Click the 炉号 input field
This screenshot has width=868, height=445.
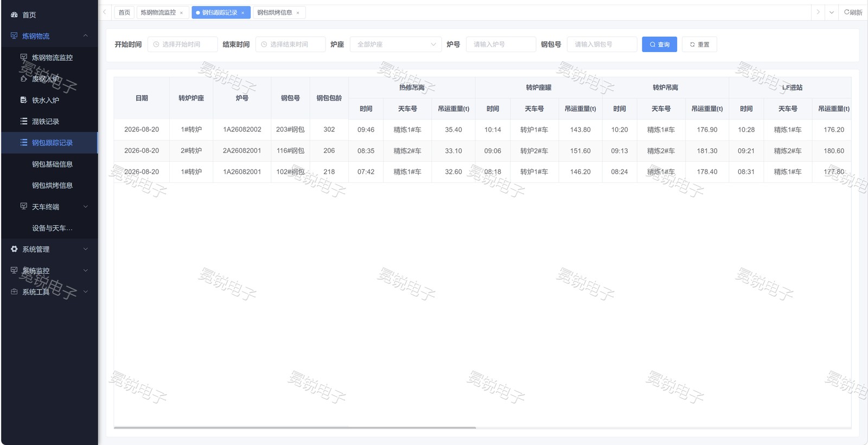[x=501, y=44]
